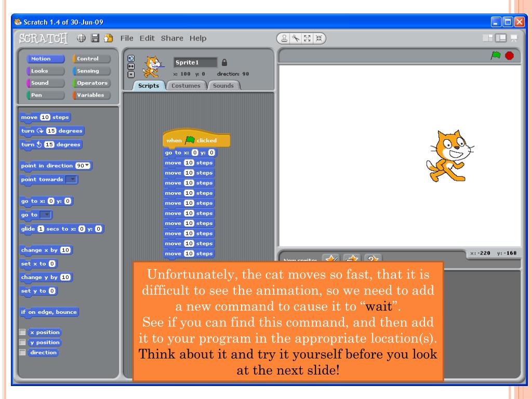Click the cat sprite on stage
Screen dimensions: 532x399
click(x=449, y=156)
